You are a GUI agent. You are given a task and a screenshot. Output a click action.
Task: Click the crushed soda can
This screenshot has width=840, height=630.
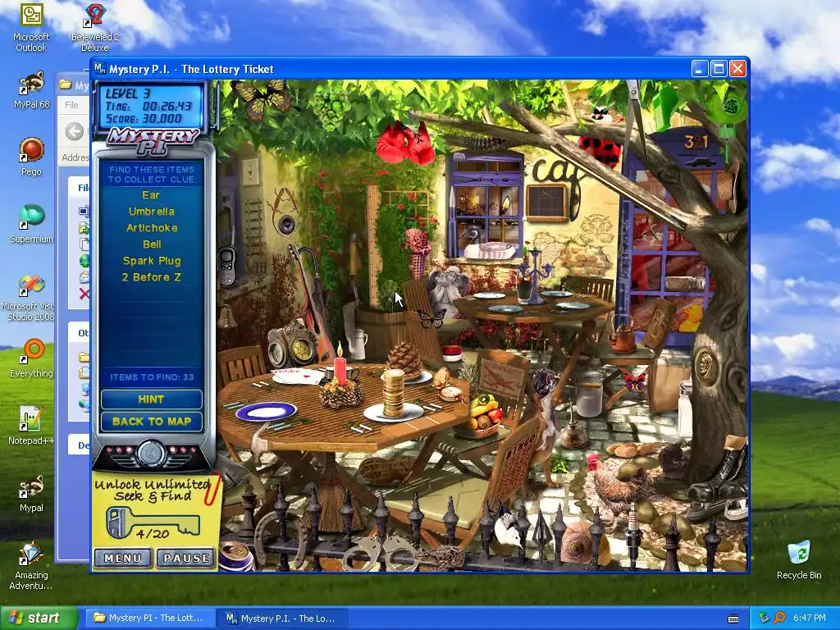237,557
